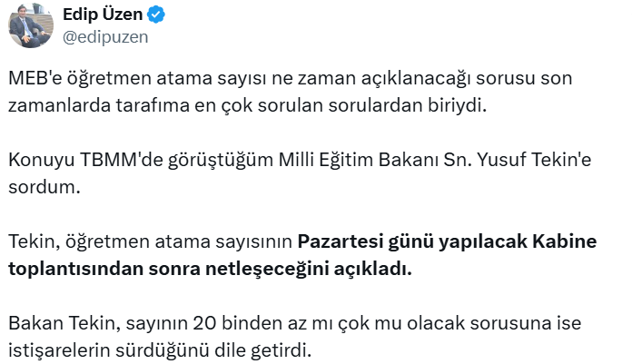Open the @edipuzen handle link

(x=104, y=37)
